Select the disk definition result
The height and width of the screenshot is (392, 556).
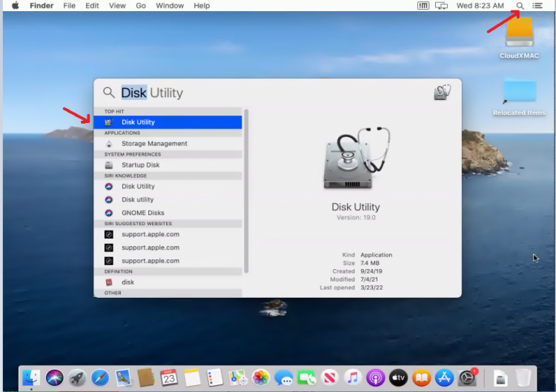tap(168, 282)
